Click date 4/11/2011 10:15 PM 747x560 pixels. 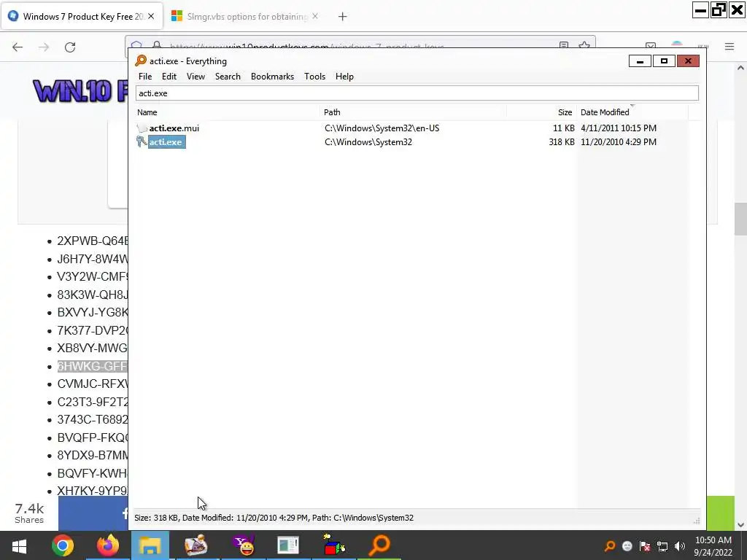click(x=619, y=128)
